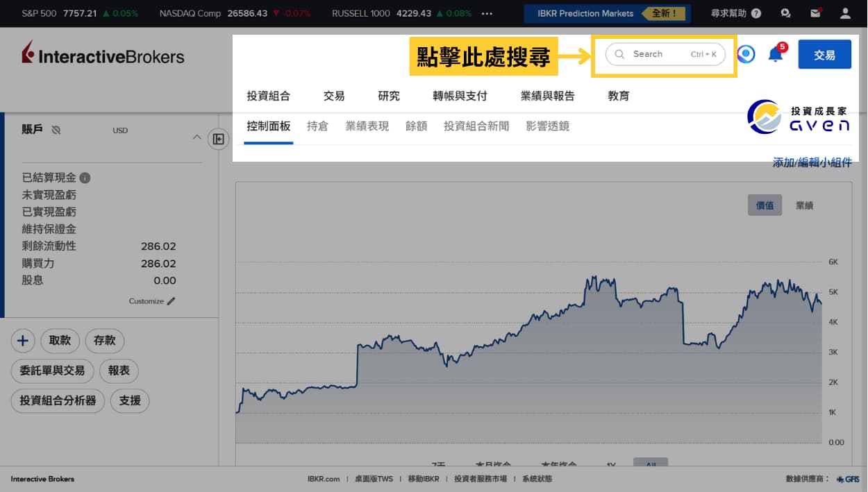
Task: Click the 委託單與交易 button
Action: coord(53,371)
